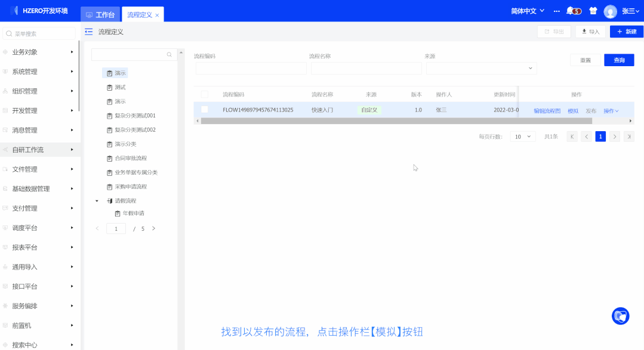The image size is (644, 350).
Task: Click the more options ellipsis in header
Action: (x=556, y=11)
